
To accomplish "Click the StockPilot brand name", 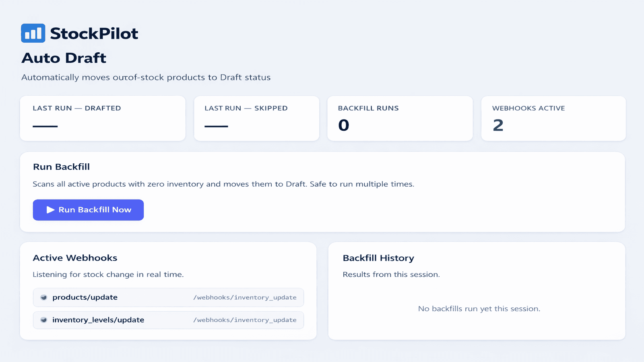I will point(94,33).
